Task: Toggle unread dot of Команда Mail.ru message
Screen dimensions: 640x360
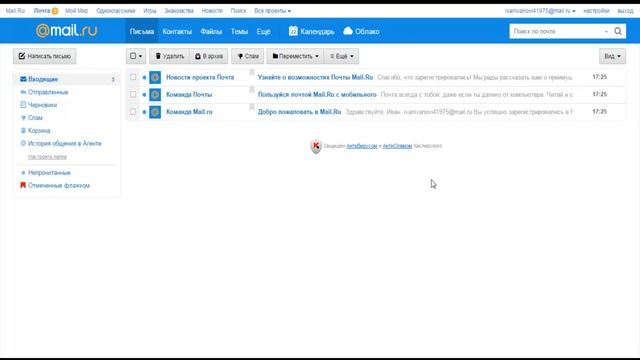Action: click(144, 112)
